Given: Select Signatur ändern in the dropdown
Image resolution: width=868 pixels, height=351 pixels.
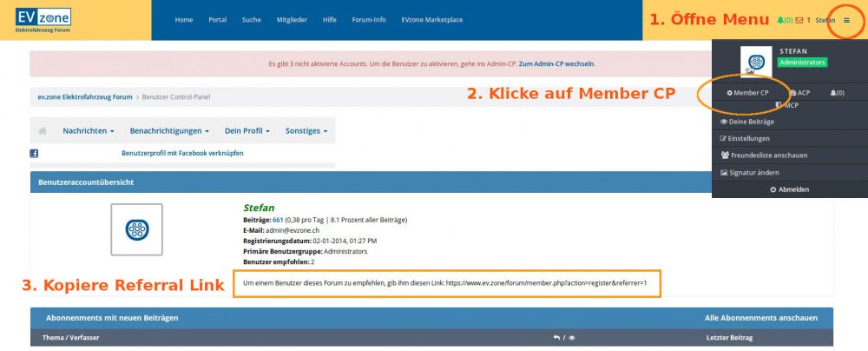Looking at the screenshot, I should 750,172.
